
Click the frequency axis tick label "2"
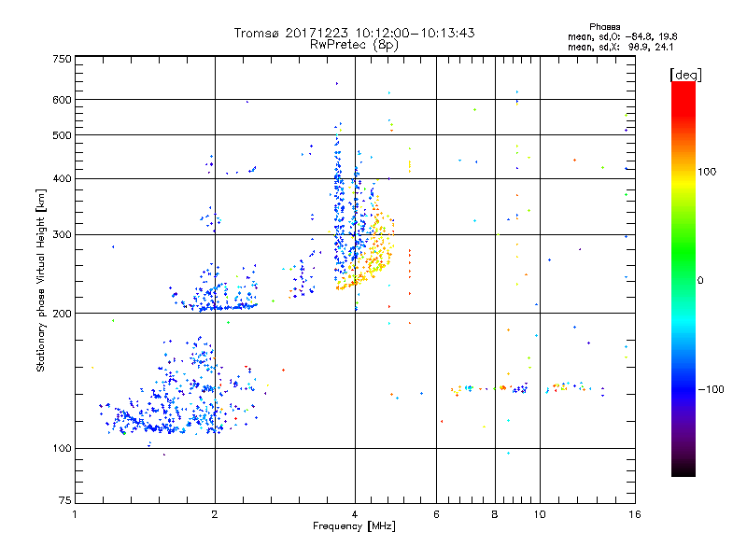tap(215, 514)
